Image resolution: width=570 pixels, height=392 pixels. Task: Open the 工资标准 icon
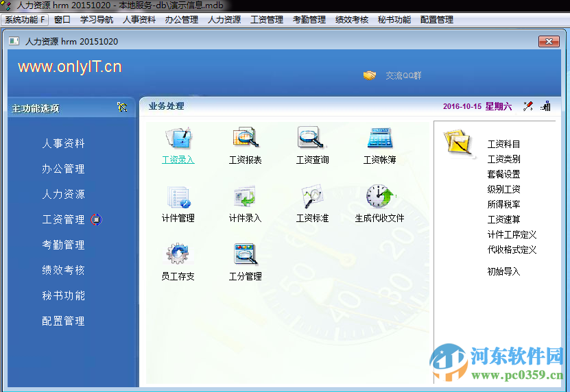[312, 196]
